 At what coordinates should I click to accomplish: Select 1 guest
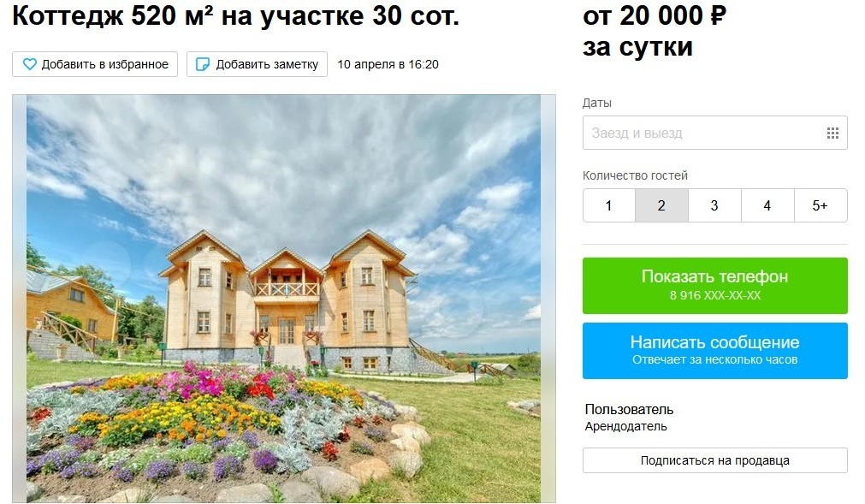609,205
